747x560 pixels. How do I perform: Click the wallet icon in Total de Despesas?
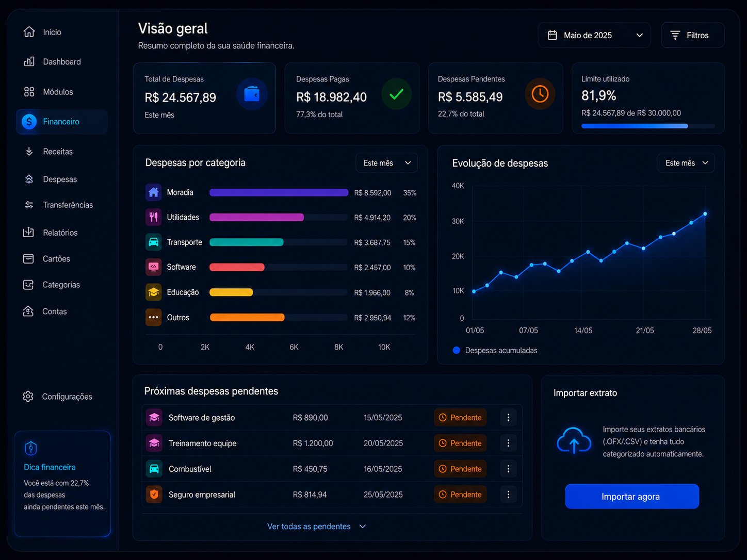(252, 94)
